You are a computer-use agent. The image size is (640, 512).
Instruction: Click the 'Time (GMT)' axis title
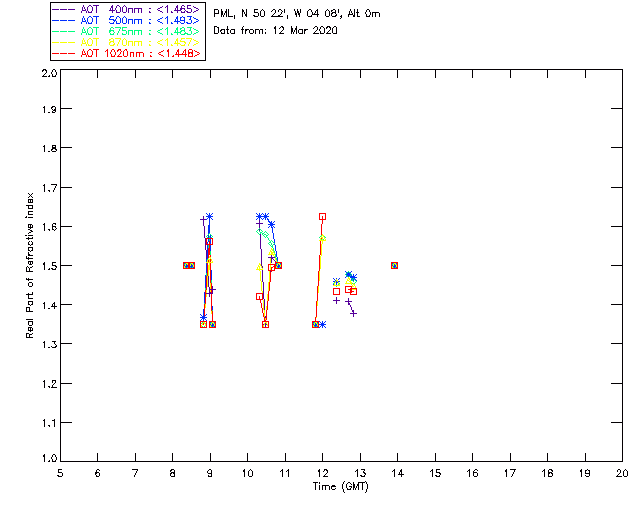click(341, 487)
